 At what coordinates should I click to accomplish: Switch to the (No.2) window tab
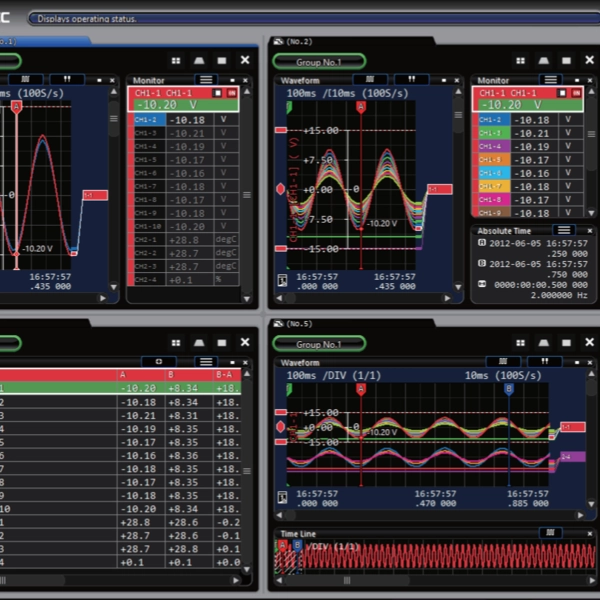pos(300,42)
